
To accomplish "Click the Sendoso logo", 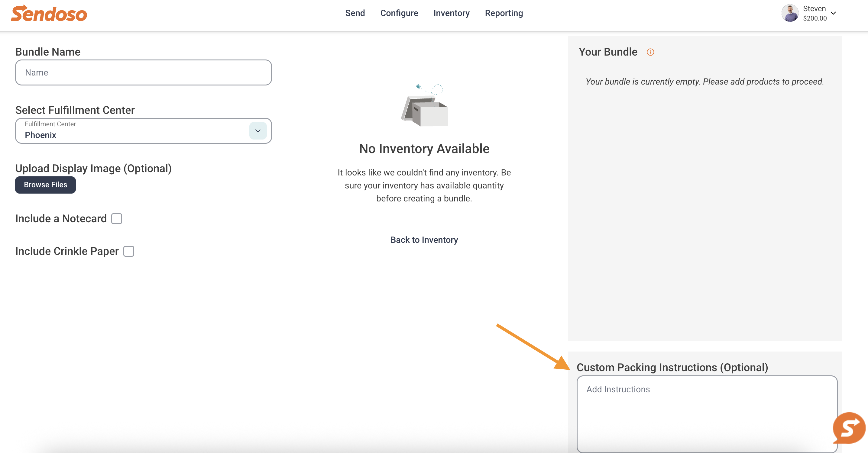I will 49,14.
